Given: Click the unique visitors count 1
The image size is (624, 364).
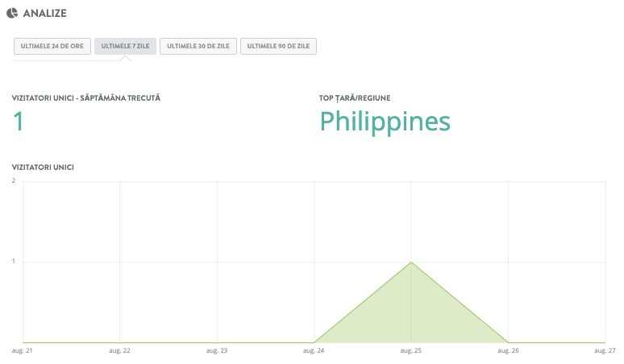Looking at the screenshot, I should point(19,122).
